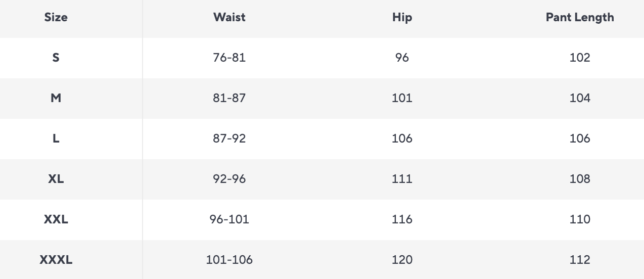Click waist value 81-87

coord(229,98)
